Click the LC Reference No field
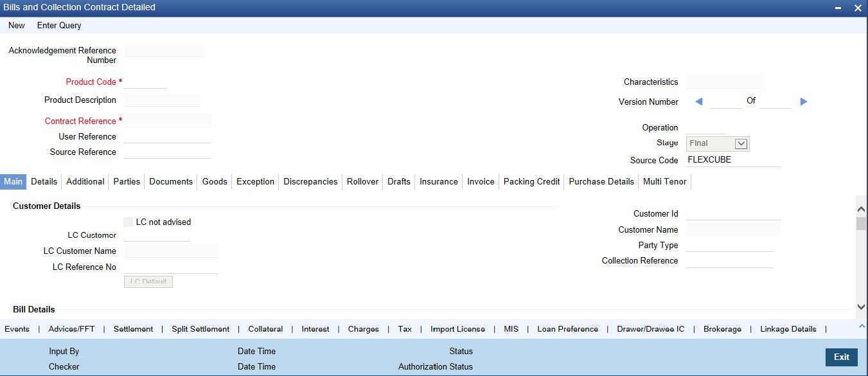The image size is (868, 376). 171,267
